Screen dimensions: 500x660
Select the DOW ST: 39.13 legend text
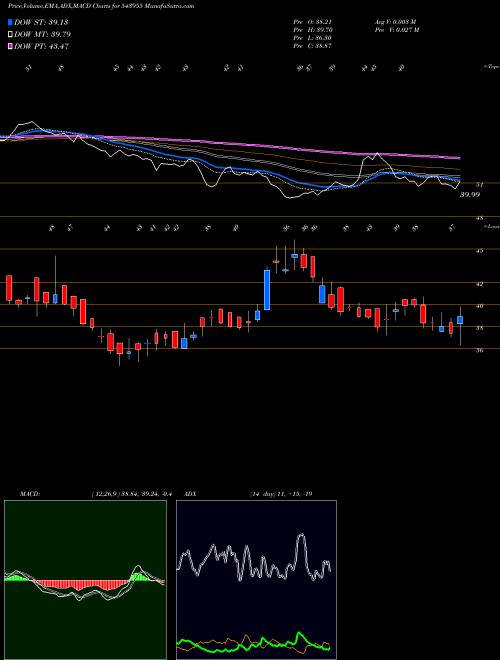41,22
